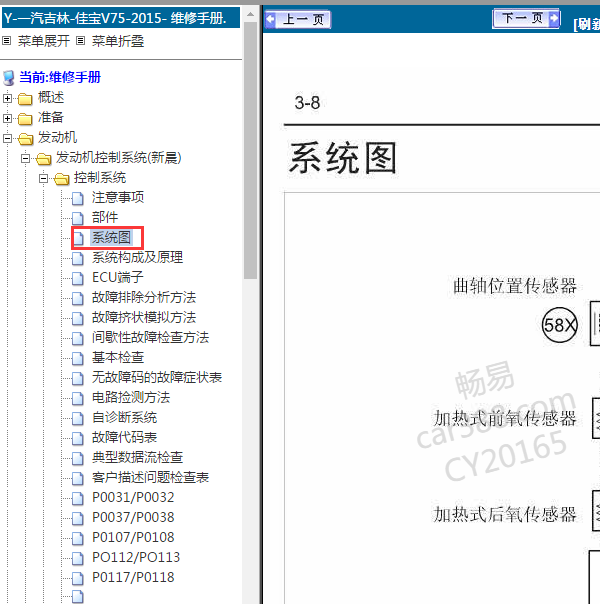
Task: Open the P0031/P0032 fault code page
Action: click(133, 498)
